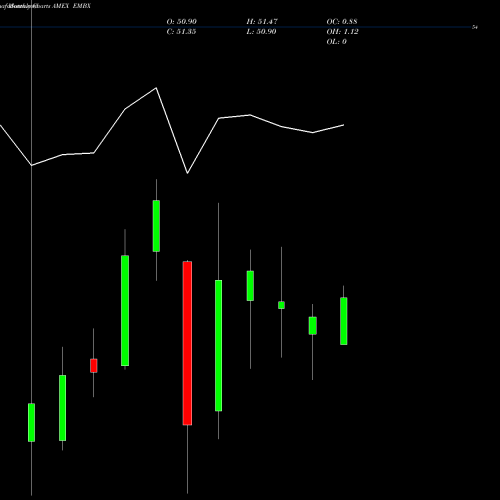
Task: Click the highest peak of the white line
Action: [x=156, y=88]
